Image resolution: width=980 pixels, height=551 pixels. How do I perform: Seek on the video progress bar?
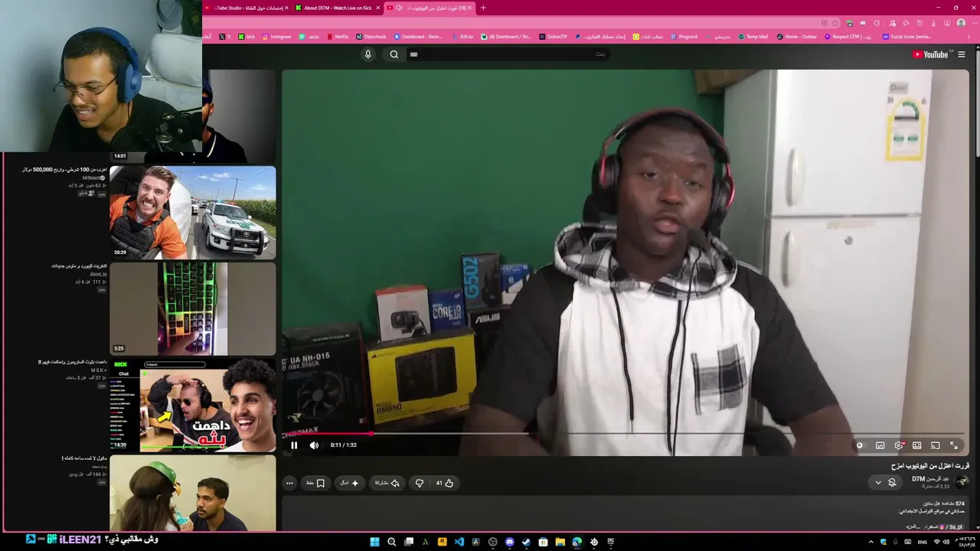pyautogui.click(x=625, y=434)
